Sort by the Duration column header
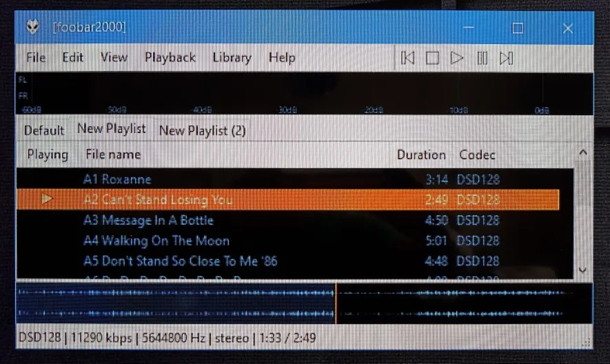This screenshot has height=364, width=610. click(421, 155)
